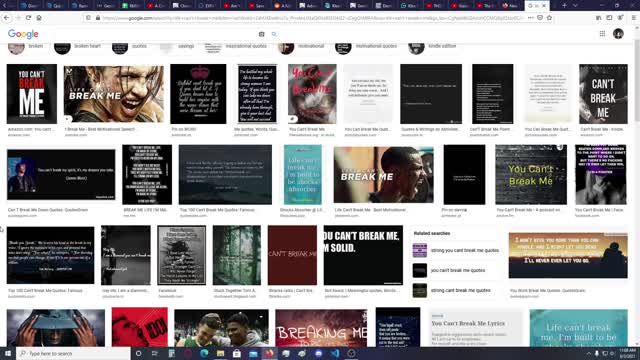The width and height of the screenshot is (640, 360).
Task: Expand the list all tabs arrow
Action: click(575, 6)
